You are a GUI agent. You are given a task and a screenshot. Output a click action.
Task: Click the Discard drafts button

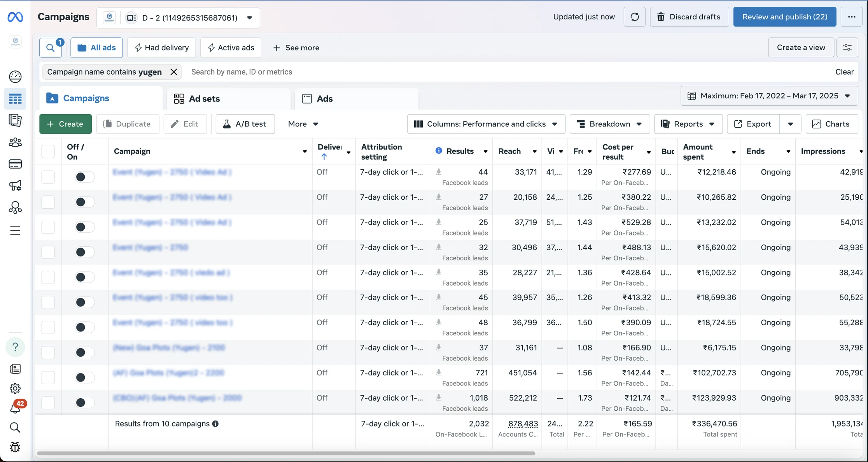[x=689, y=17]
